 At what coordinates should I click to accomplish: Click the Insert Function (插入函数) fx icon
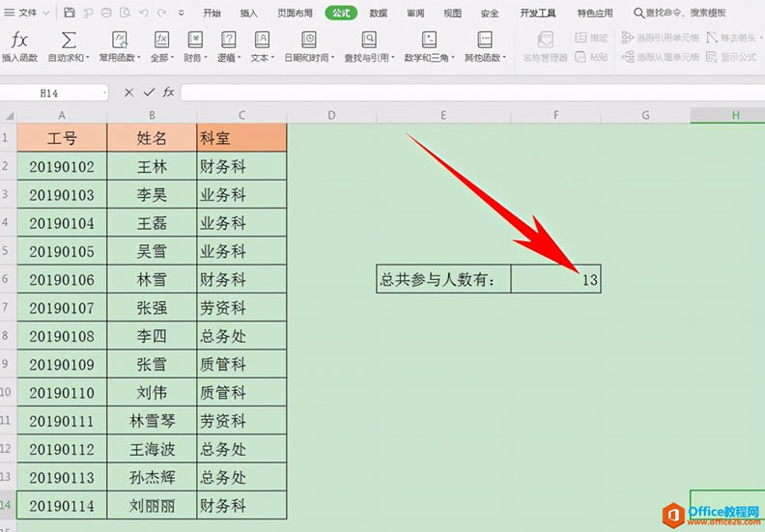[x=19, y=40]
